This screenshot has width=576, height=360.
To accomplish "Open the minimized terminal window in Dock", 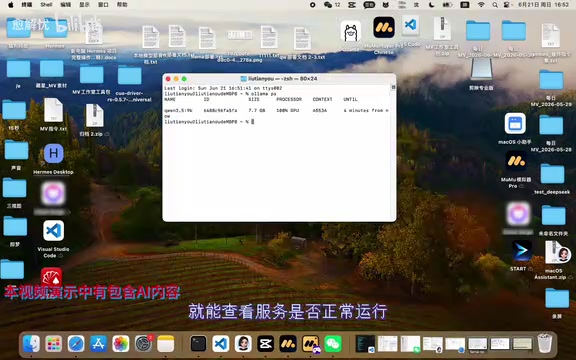I will 365,344.
